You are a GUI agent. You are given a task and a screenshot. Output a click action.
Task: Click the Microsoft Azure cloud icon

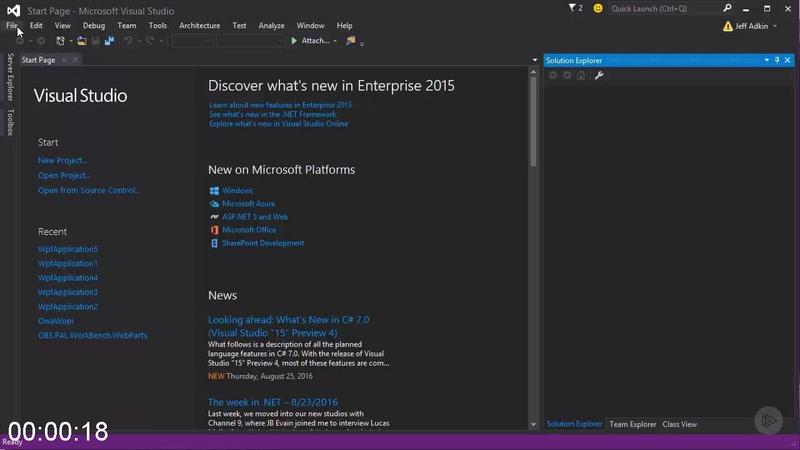point(214,204)
